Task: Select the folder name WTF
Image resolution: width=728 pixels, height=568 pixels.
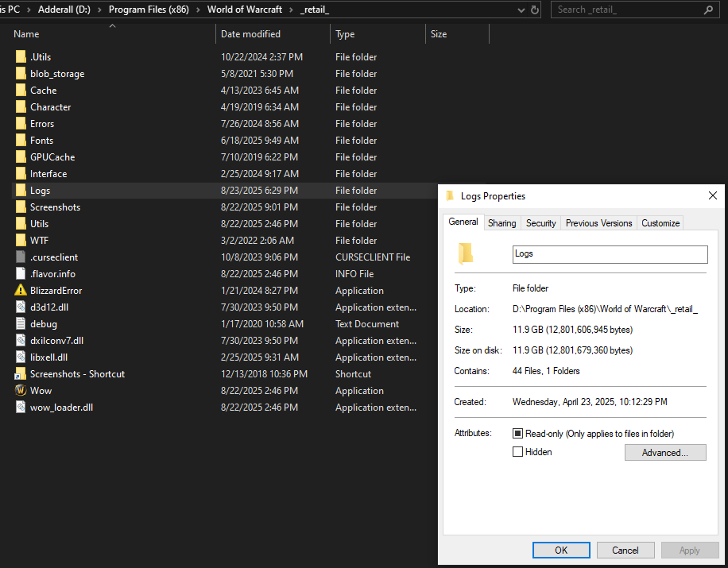Action: 40,241
